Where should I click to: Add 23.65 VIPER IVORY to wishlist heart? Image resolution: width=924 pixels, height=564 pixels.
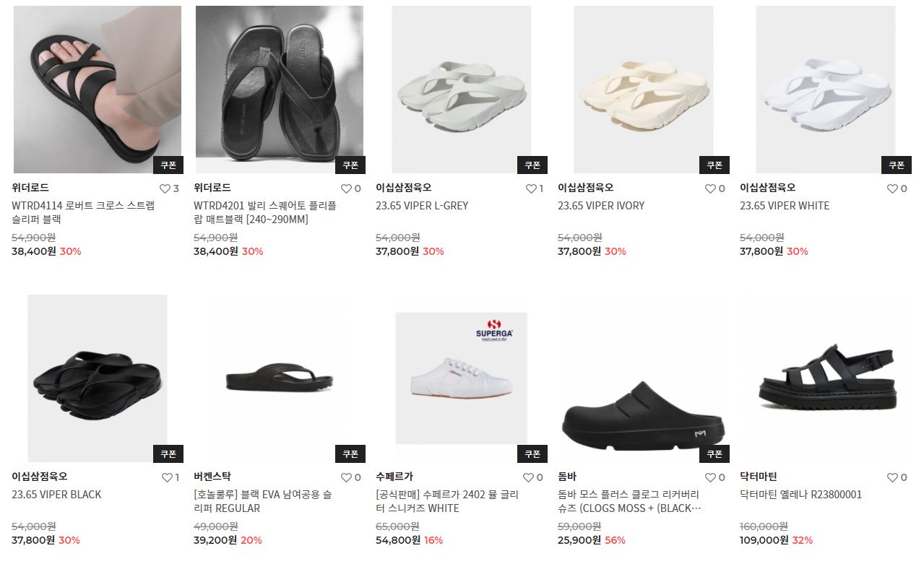(710, 188)
